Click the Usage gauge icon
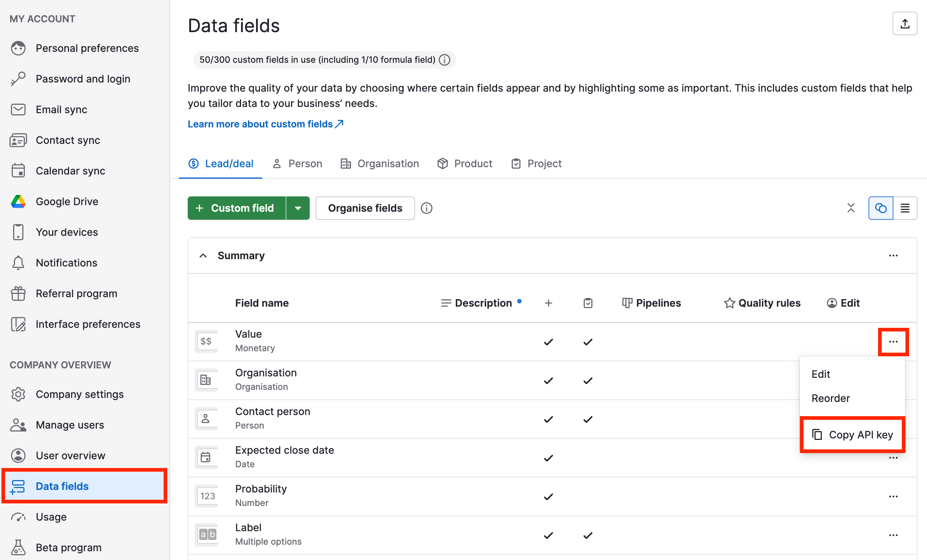The width and height of the screenshot is (927, 560). pyautogui.click(x=18, y=517)
